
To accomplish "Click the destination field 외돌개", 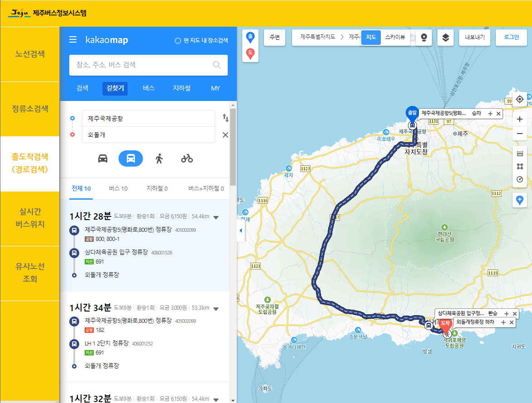I will coord(148,135).
